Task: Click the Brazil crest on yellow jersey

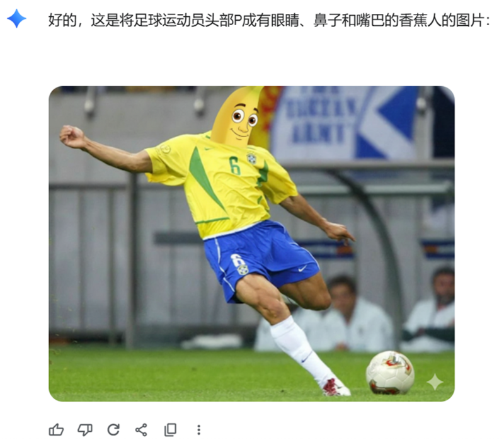Action: point(251,158)
